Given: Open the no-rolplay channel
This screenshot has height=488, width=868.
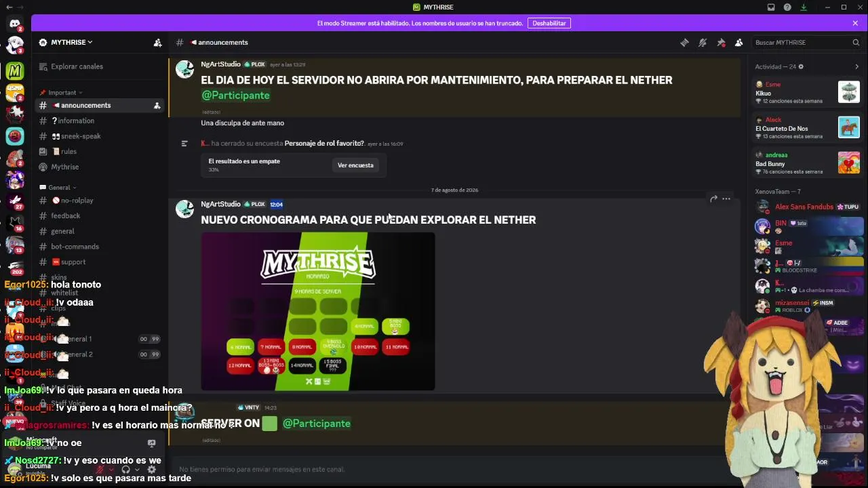Looking at the screenshot, I should [x=100, y=201].
